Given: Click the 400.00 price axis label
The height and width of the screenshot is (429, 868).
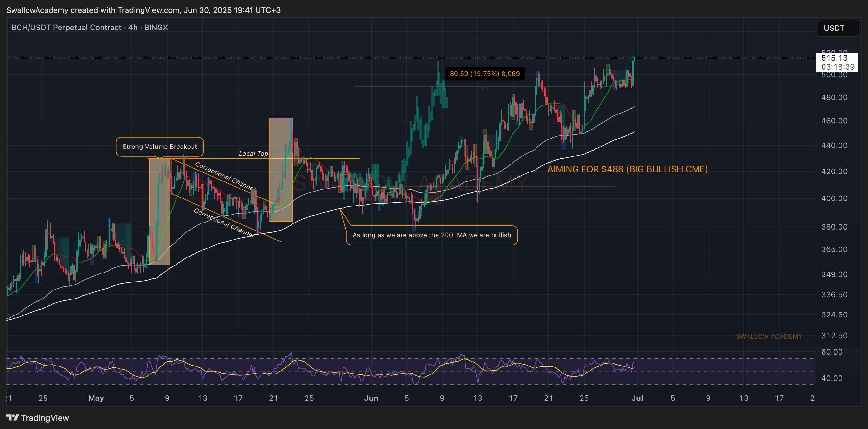Looking at the screenshot, I should [x=834, y=198].
